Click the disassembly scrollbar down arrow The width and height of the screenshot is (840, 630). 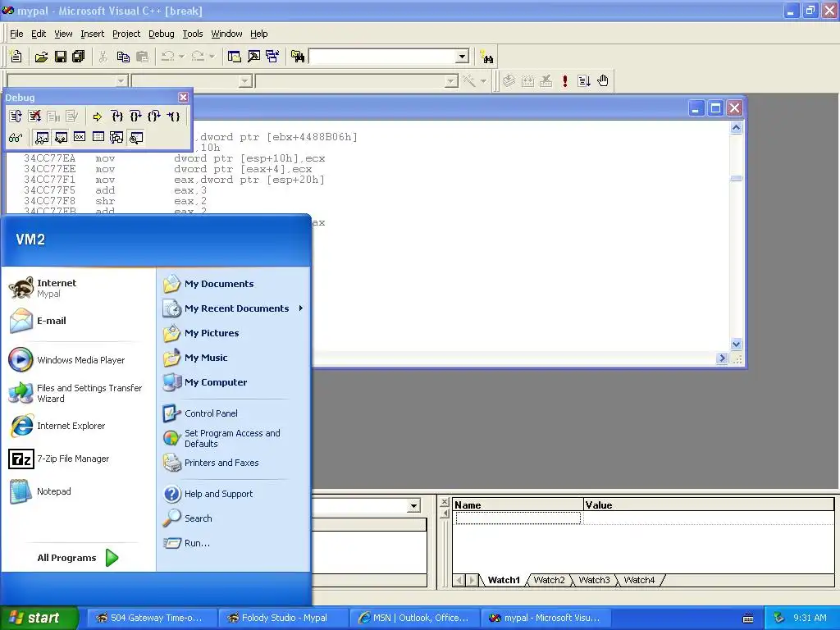point(736,344)
